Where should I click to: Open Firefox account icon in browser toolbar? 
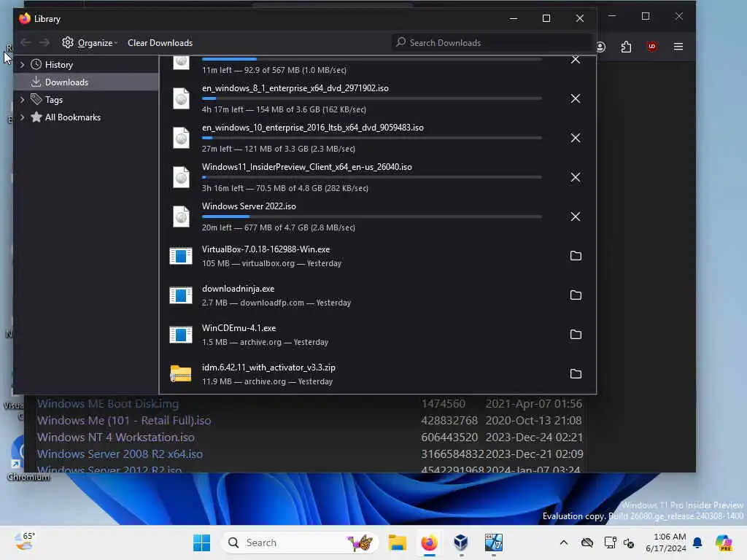[x=601, y=47]
